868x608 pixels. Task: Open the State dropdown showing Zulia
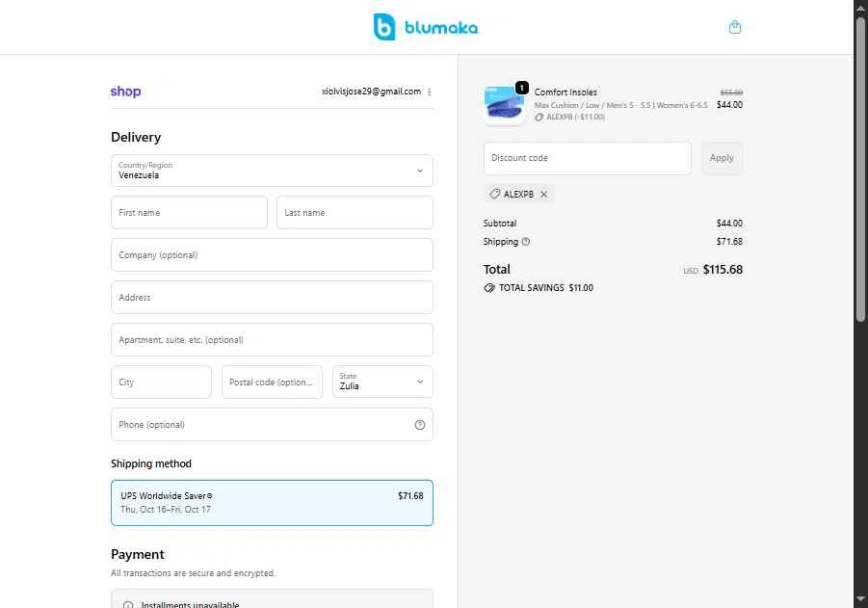pyautogui.click(x=382, y=382)
